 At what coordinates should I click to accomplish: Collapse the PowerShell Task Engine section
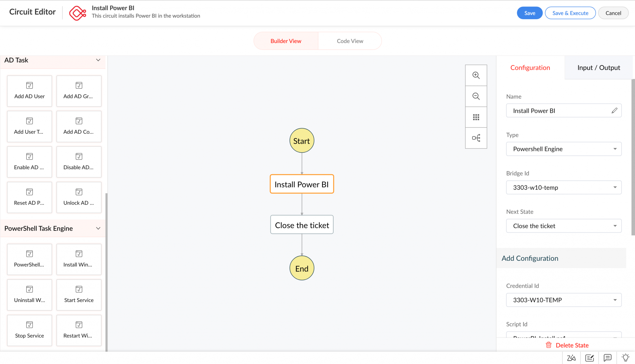pos(98,229)
